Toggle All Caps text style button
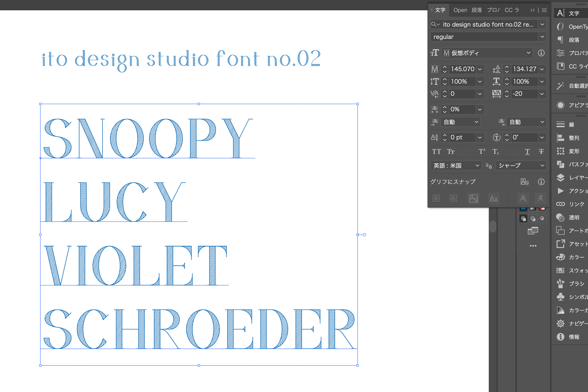The image size is (588, 392). click(436, 151)
